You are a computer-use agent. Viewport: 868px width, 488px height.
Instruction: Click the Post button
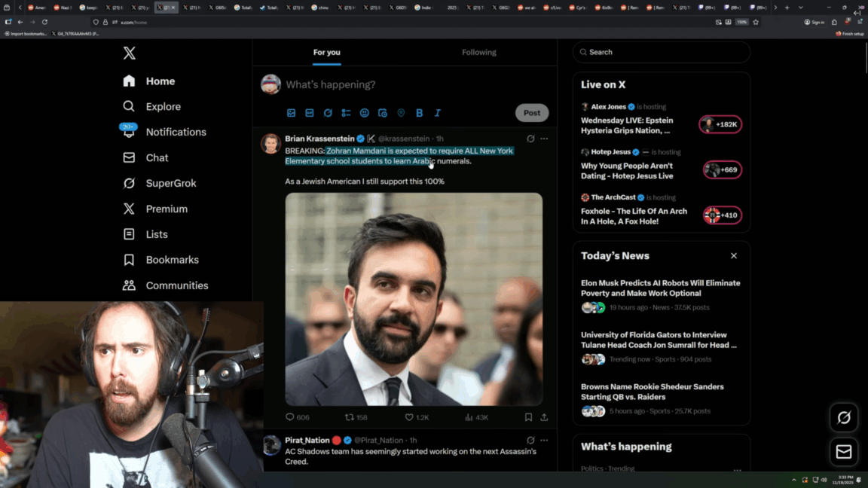(532, 113)
